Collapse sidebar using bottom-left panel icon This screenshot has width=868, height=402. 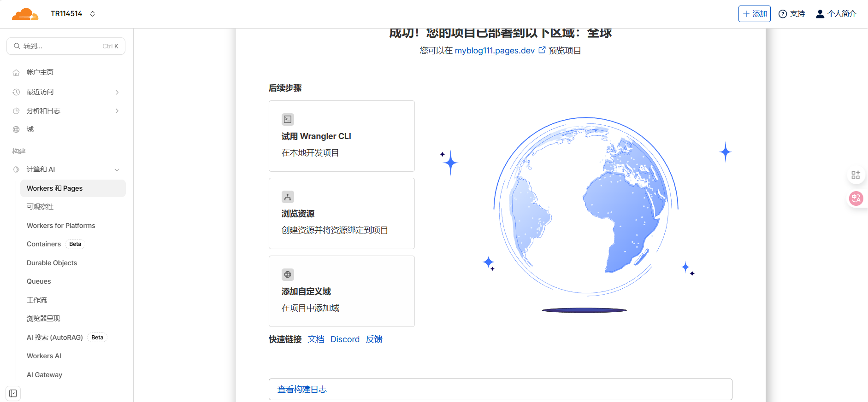point(13,393)
